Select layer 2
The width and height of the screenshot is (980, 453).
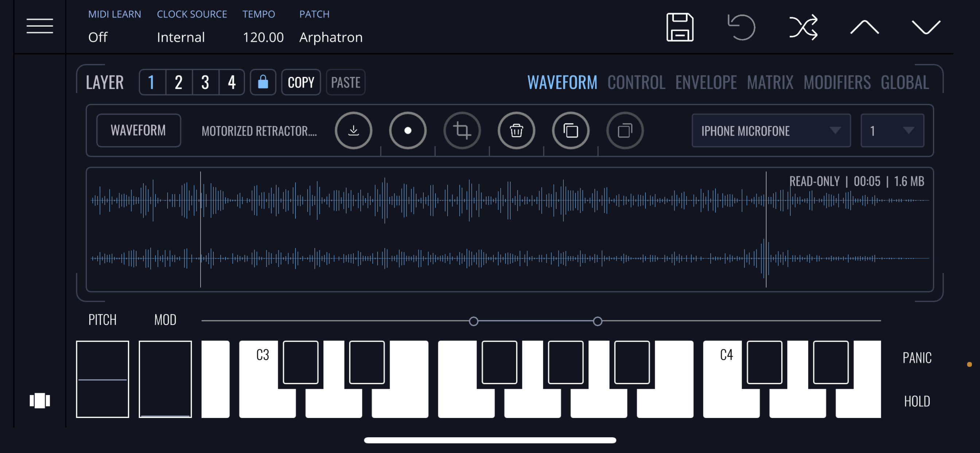coord(179,82)
